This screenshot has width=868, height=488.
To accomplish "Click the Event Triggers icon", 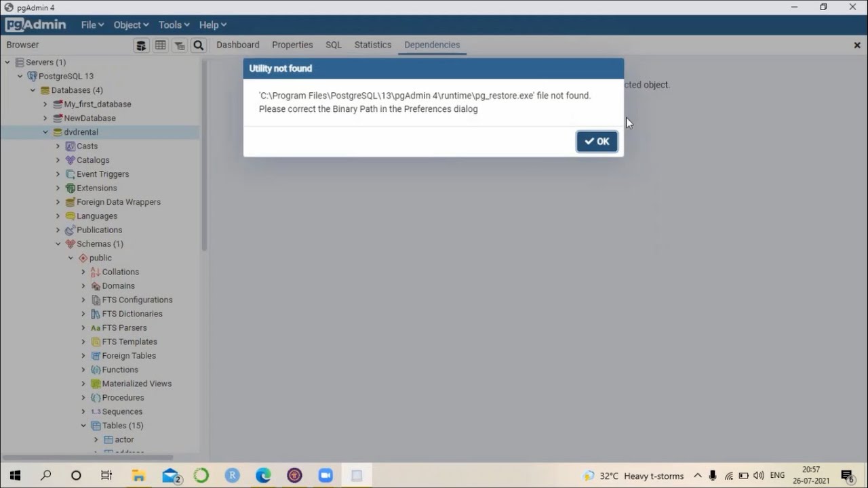I will (x=70, y=174).
